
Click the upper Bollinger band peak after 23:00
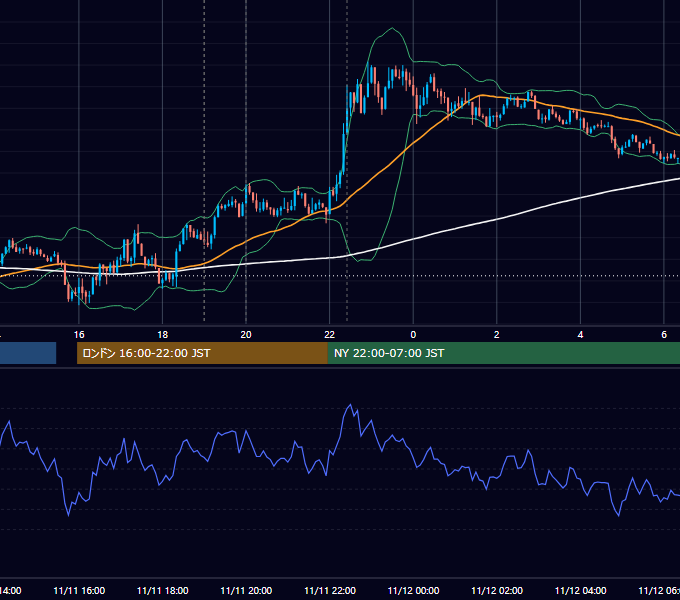tap(392, 28)
